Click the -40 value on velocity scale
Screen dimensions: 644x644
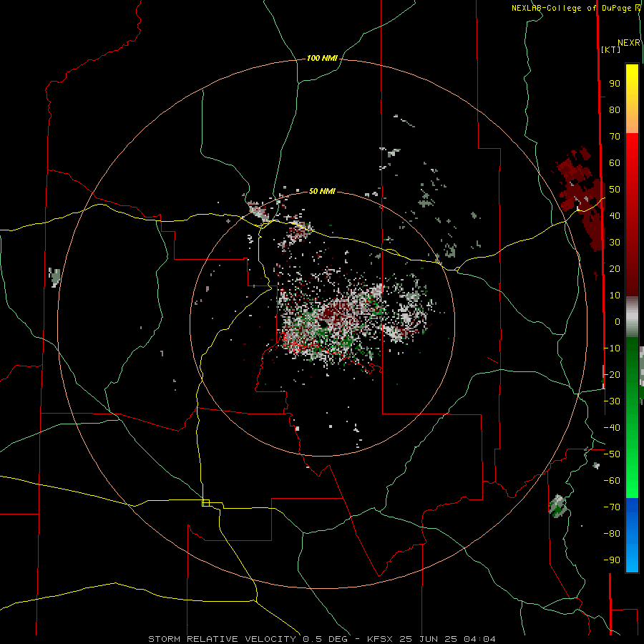[x=612, y=428]
